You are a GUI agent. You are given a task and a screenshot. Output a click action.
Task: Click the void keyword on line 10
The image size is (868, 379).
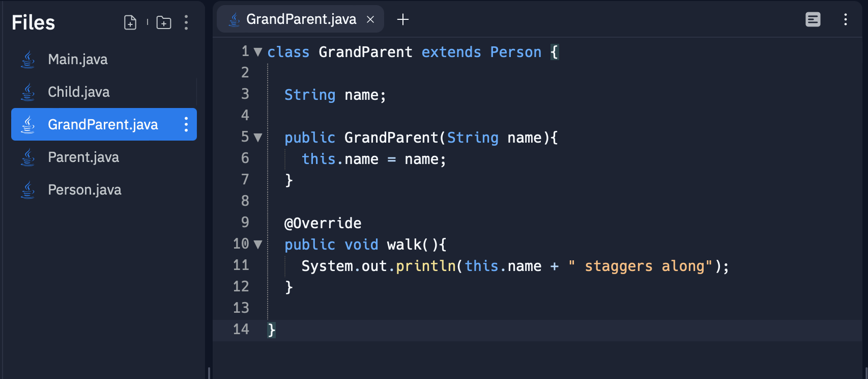pyautogui.click(x=361, y=245)
